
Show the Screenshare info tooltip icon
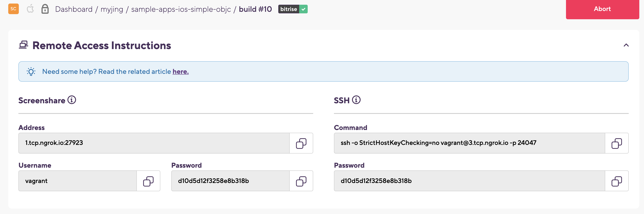pos(72,100)
